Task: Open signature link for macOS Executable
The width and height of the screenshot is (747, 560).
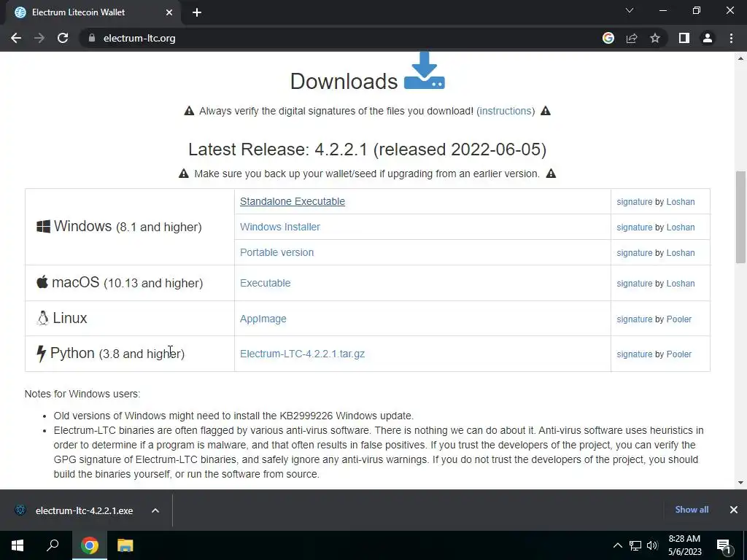Action: (634, 284)
